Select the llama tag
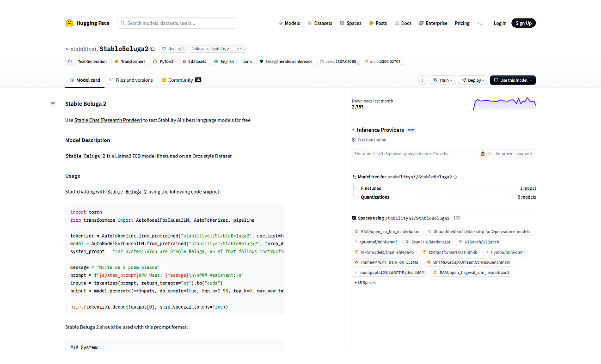601x364 pixels. 246,61
